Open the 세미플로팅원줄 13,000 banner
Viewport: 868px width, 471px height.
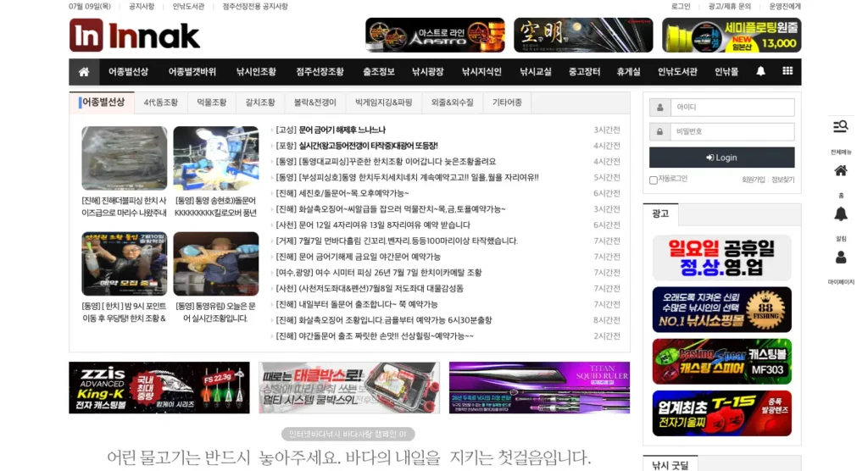pyautogui.click(x=732, y=35)
